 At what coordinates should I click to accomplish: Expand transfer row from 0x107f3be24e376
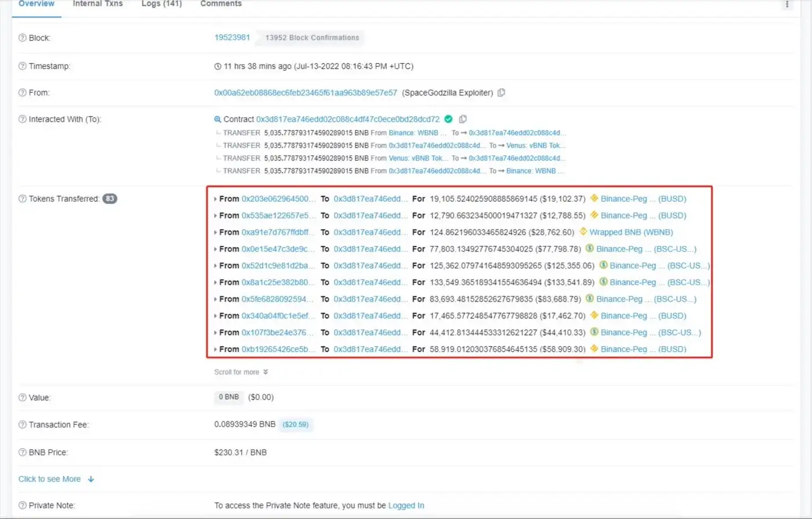pyautogui.click(x=216, y=333)
